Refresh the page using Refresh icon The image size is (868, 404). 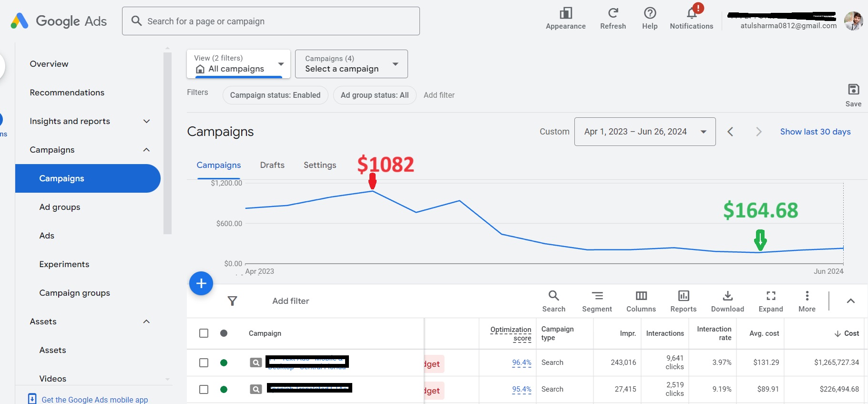click(x=613, y=13)
